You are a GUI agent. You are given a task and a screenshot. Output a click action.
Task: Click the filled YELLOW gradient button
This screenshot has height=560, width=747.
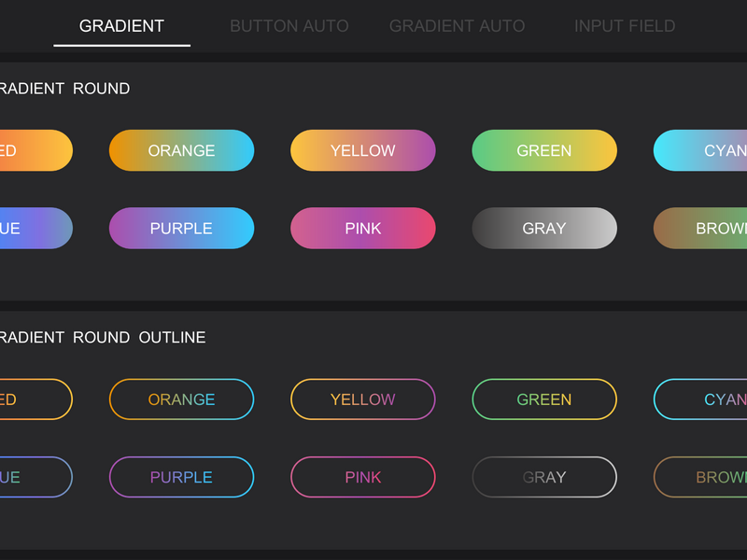point(363,150)
